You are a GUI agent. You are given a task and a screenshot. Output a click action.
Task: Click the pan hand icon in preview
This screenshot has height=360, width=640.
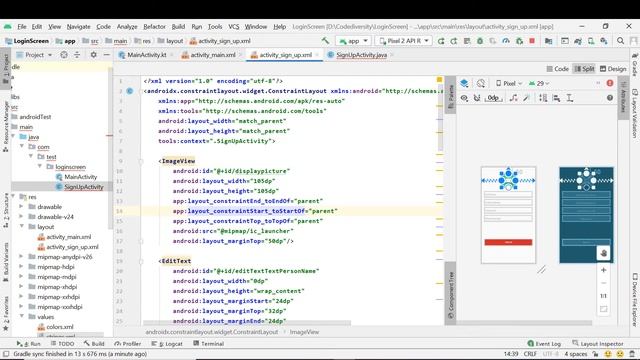[x=604, y=253]
